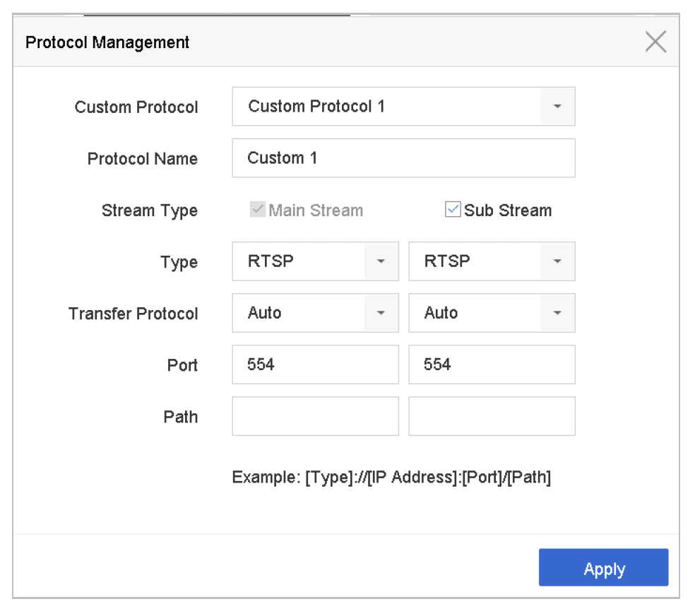
Task: Click the Custom Protocol 1 dropdown arrow
Action: [x=557, y=107]
